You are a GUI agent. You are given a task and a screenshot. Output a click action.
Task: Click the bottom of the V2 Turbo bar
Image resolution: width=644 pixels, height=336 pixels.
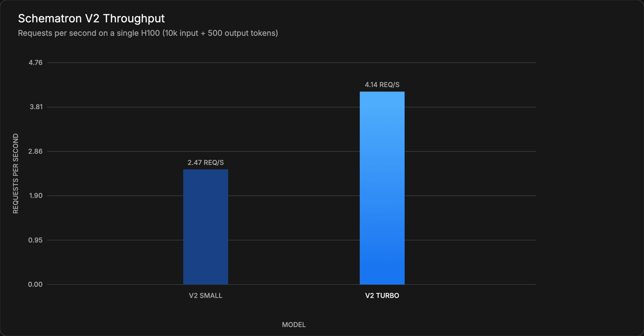(382, 283)
